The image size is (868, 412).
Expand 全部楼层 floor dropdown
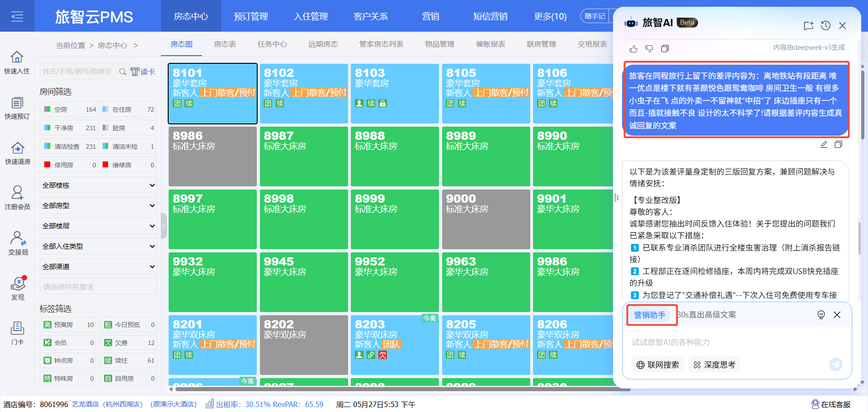click(x=98, y=226)
